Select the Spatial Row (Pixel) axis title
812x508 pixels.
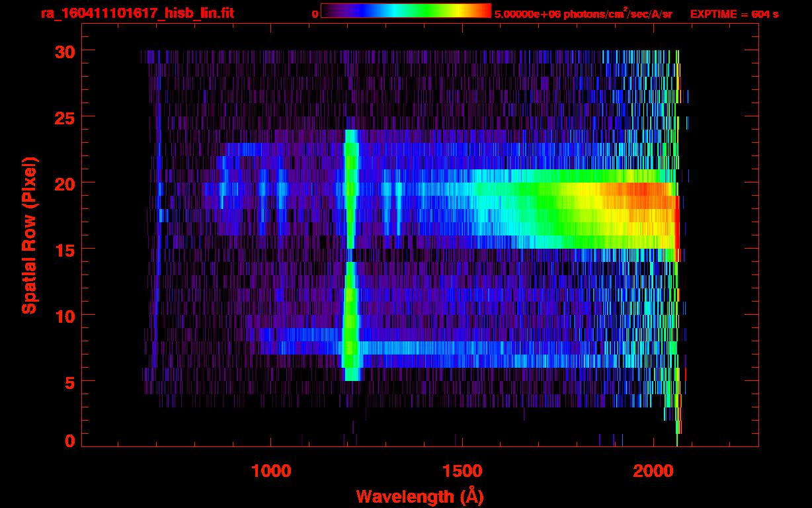click(x=29, y=235)
